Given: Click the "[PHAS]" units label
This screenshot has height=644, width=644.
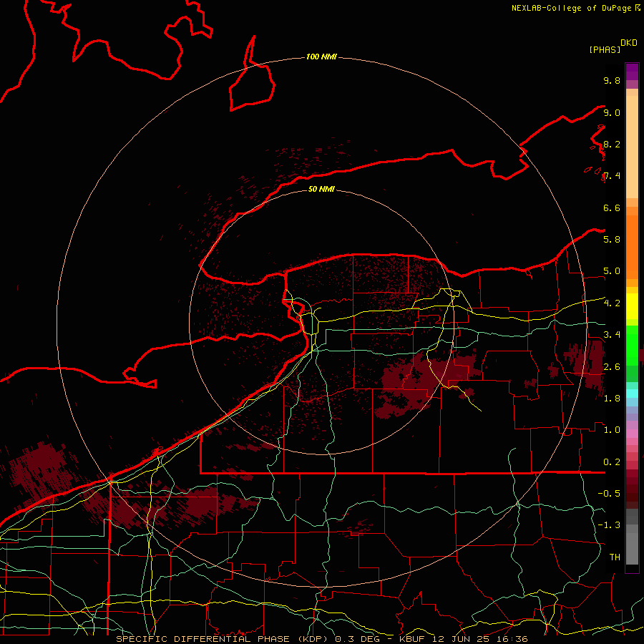Looking at the screenshot, I should click(x=605, y=49).
